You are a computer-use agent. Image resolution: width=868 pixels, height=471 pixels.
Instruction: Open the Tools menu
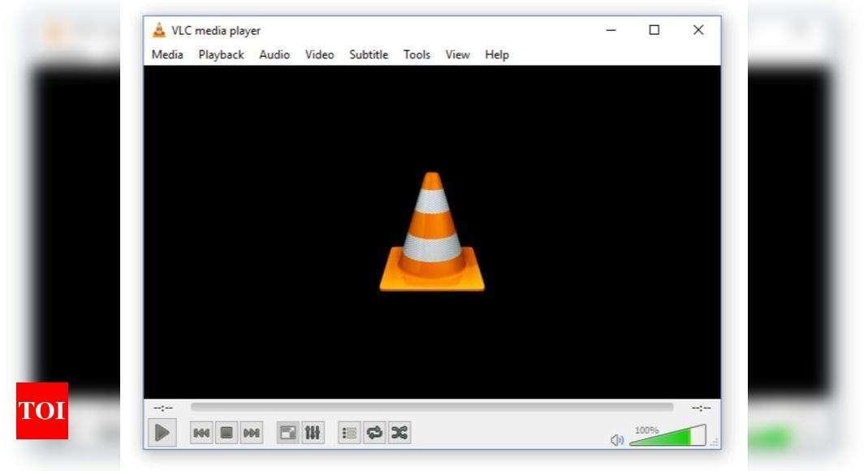point(417,54)
